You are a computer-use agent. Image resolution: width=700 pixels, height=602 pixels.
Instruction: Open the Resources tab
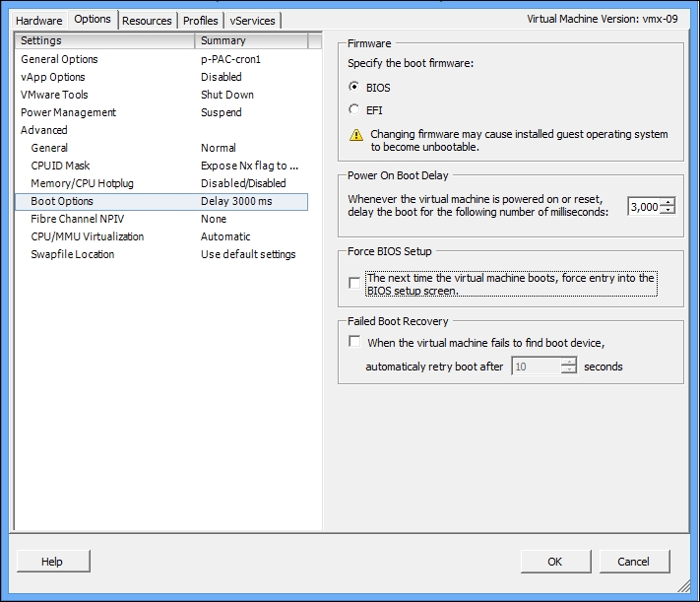(147, 21)
